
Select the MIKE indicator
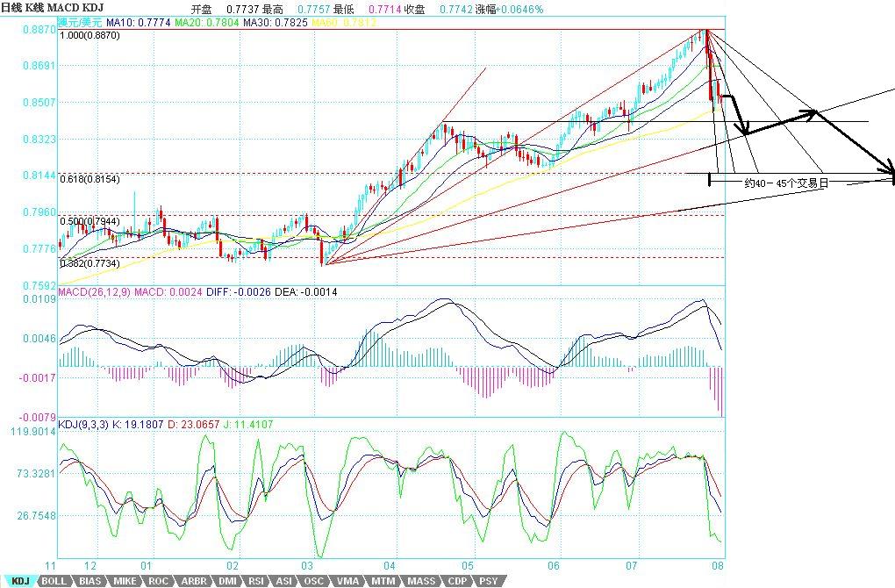pyautogui.click(x=124, y=580)
